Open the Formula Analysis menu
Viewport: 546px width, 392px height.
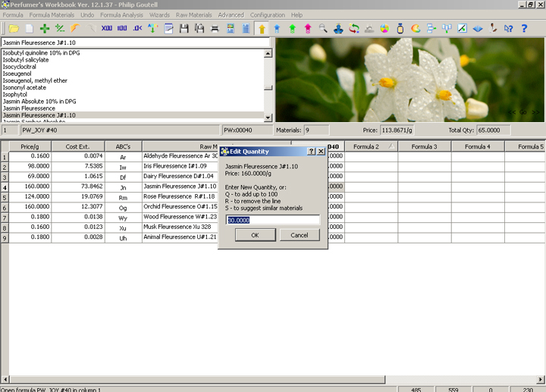[121, 15]
